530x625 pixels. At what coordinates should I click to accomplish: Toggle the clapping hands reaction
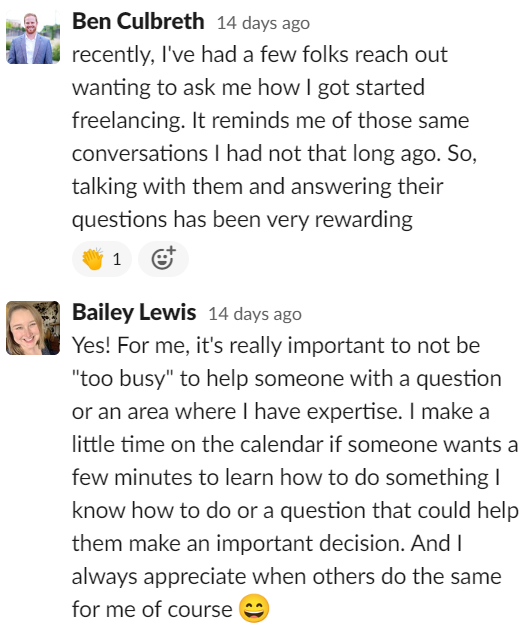(102, 259)
